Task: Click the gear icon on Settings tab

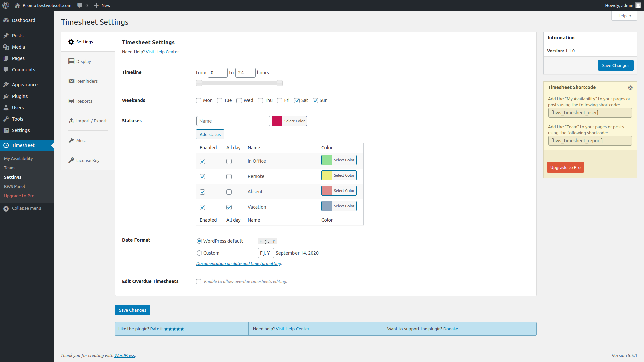Action: coord(71,42)
